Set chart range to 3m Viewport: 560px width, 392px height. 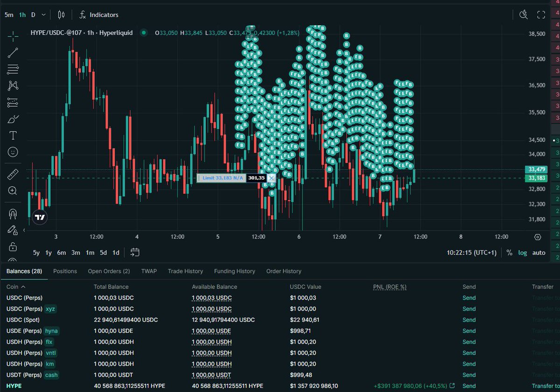pyautogui.click(x=76, y=253)
